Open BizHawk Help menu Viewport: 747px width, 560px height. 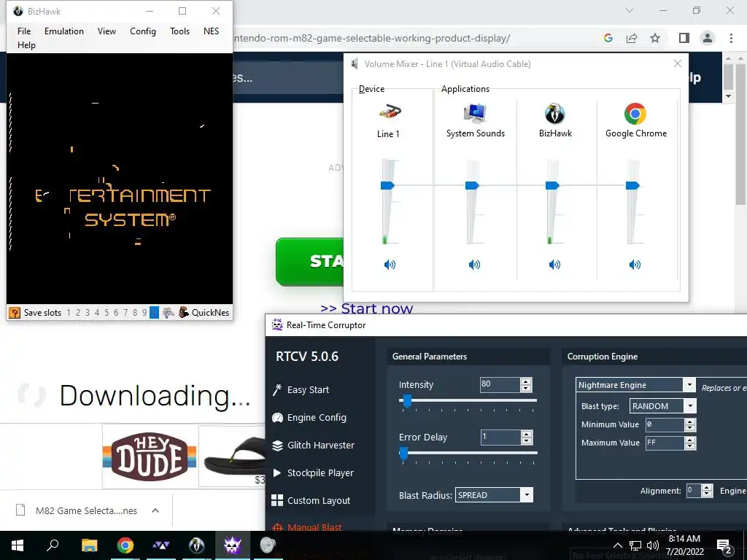tap(26, 44)
